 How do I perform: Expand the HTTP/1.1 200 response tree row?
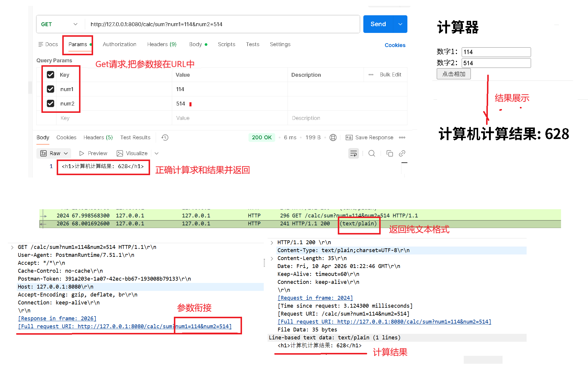(272, 242)
